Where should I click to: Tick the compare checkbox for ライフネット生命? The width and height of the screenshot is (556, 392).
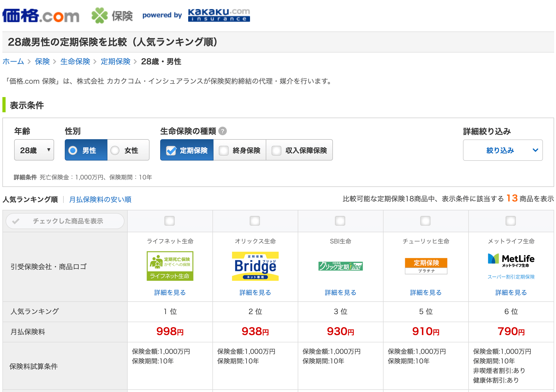pyautogui.click(x=170, y=221)
